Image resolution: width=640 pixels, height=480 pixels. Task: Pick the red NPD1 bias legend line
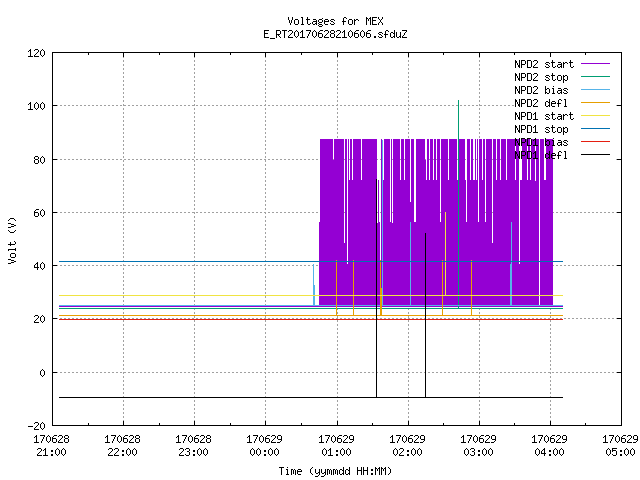(x=595, y=142)
